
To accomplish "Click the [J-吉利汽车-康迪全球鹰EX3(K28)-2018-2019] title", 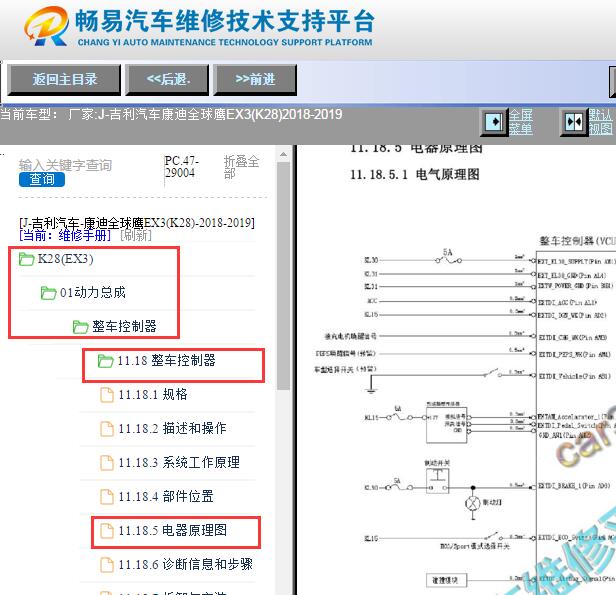I will (137, 223).
